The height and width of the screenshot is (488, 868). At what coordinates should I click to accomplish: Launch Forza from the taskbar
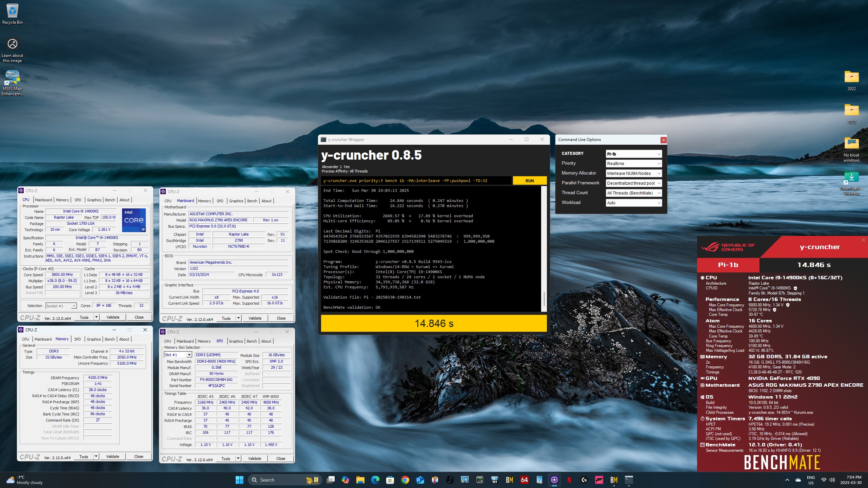coord(599,480)
